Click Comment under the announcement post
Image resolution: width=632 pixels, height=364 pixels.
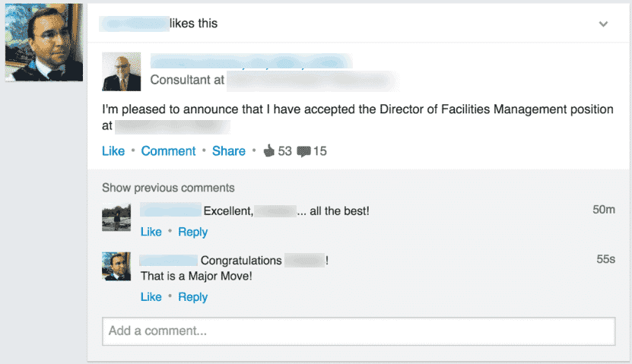click(168, 151)
